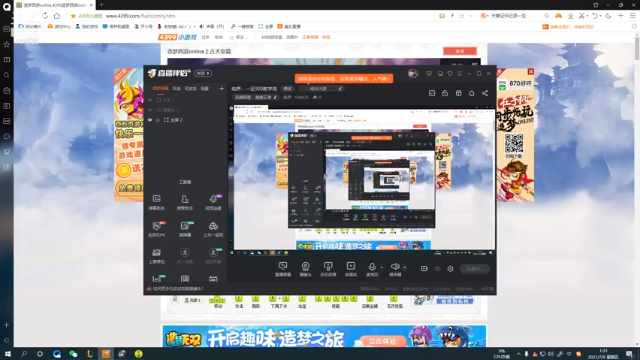Click browser screenshot scissors icon
The height and width of the screenshot is (360, 640).
pyautogui.click(x=582, y=16)
